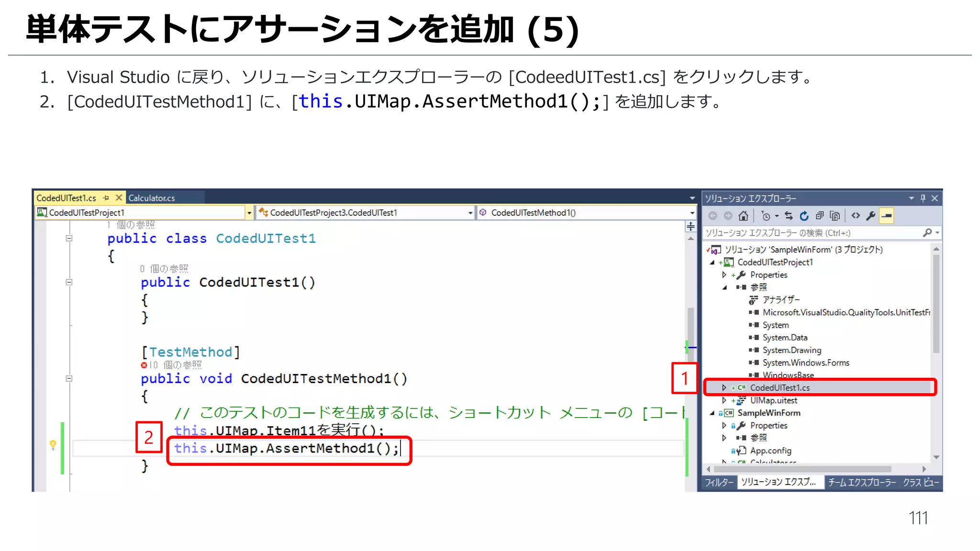980x551 pixels.
Task: Open Properties wrench icon in toolbar
Action: pyautogui.click(x=871, y=216)
